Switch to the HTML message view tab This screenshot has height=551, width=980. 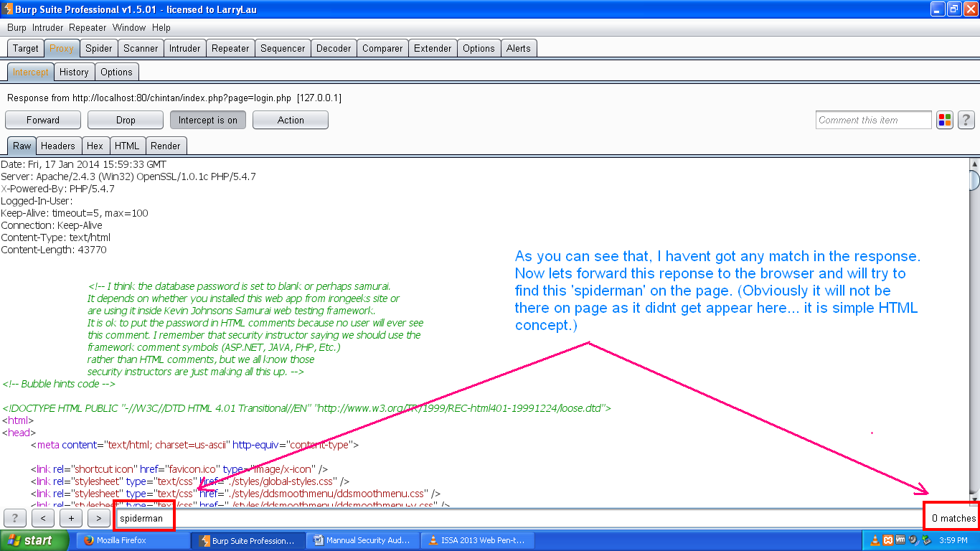[x=127, y=146]
